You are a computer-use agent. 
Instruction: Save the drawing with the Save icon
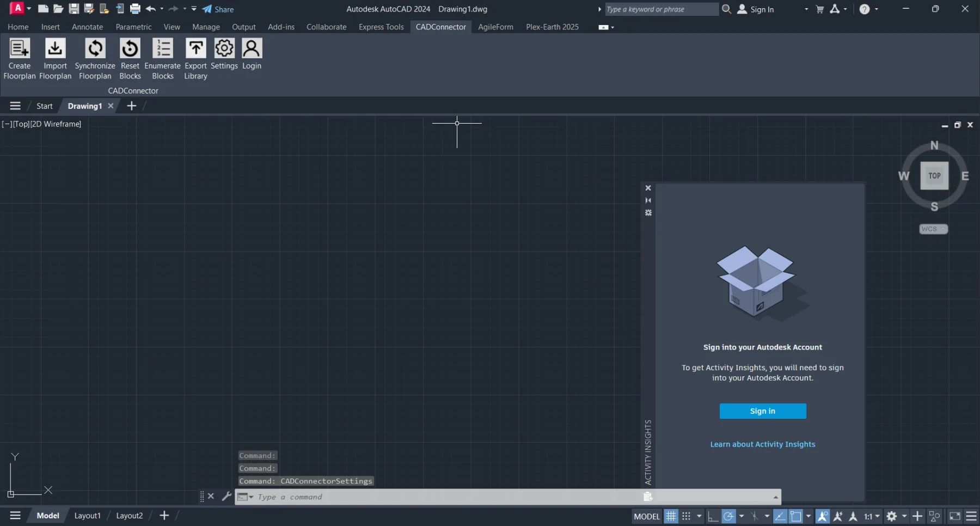pos(73,9)
